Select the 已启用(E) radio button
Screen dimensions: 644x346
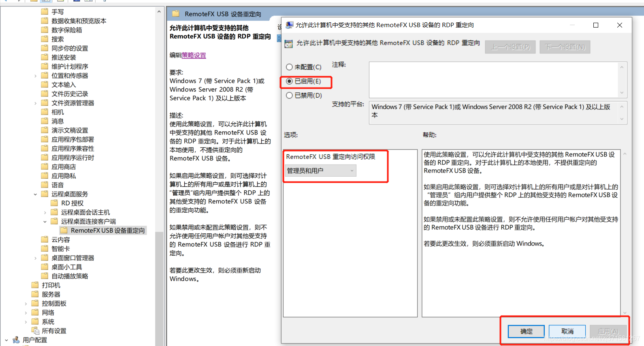click(x=289, y=81)
